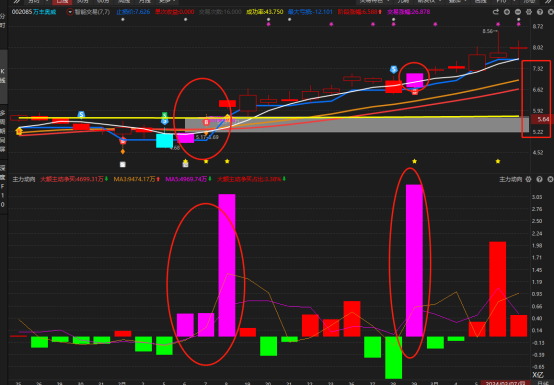This screenshot has height=385, width=554.
Task: Click the 主力动向 label at right of lower panel
Action: pyautogui.click(x=510, y=179)
